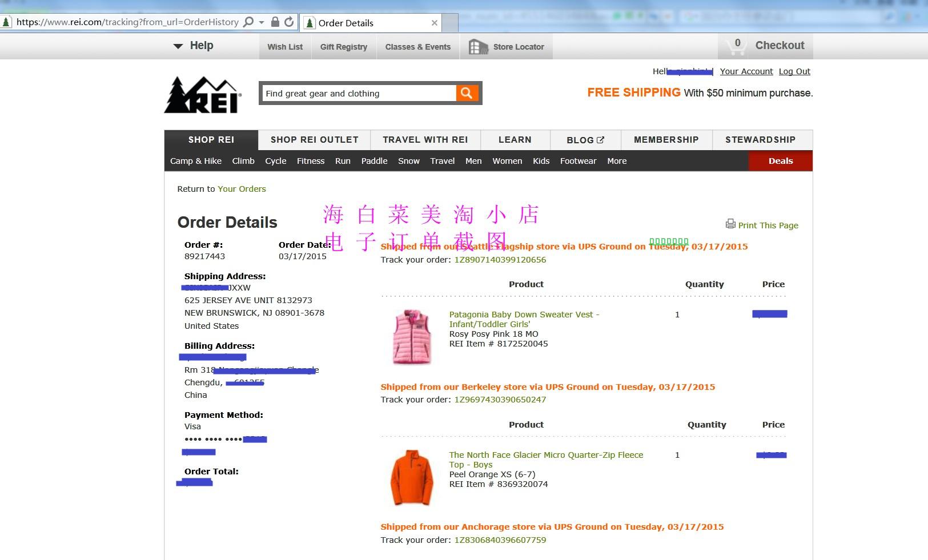Image resolution: width=928 pixels, height=560 pixels.
Task: Click the red Deals button
Action: [x=781, y=161]
